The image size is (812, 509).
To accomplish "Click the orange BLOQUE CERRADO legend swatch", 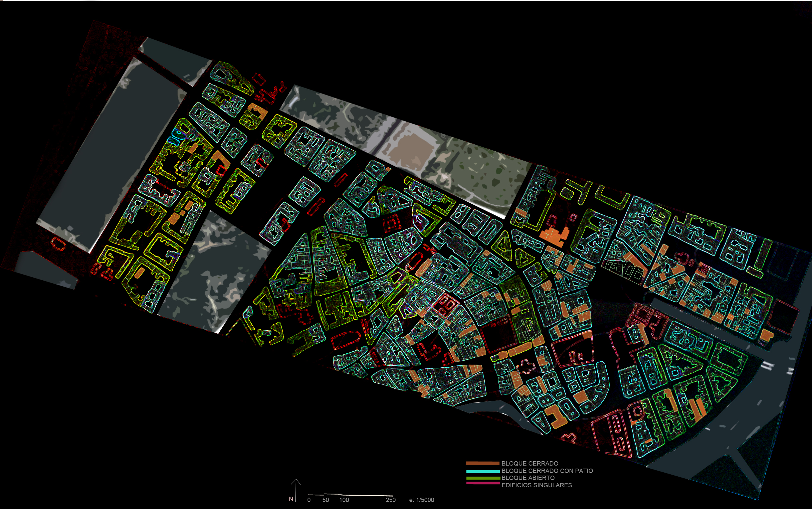I will point(482,464).
